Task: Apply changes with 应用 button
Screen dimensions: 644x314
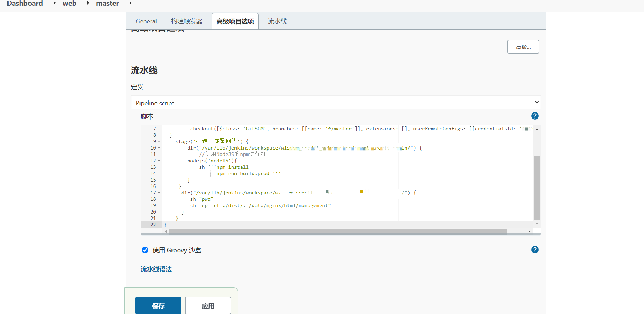Action: click(208, 306)
